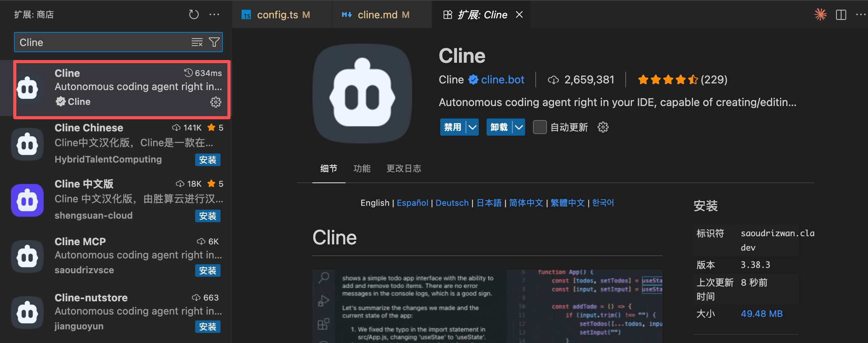Split the editor to the right
This screenshot has height=343, width=868.
(841, 15)
